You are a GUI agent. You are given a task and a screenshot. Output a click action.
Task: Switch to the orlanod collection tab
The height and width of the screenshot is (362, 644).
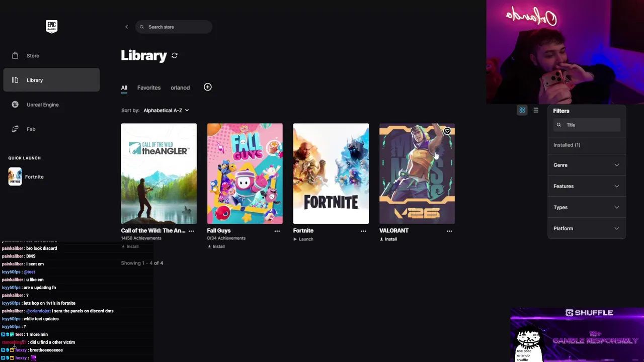point(180,87)
